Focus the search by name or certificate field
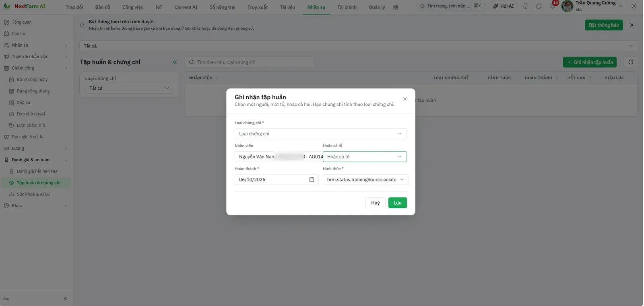 [x=250, y=62]
